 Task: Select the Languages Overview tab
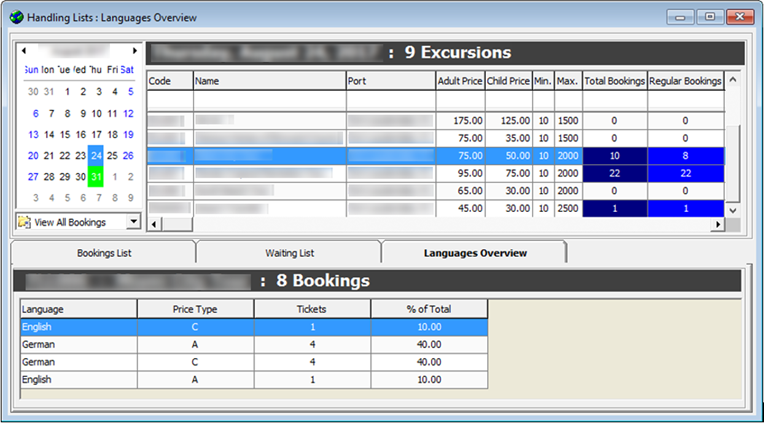pos(475,253)
